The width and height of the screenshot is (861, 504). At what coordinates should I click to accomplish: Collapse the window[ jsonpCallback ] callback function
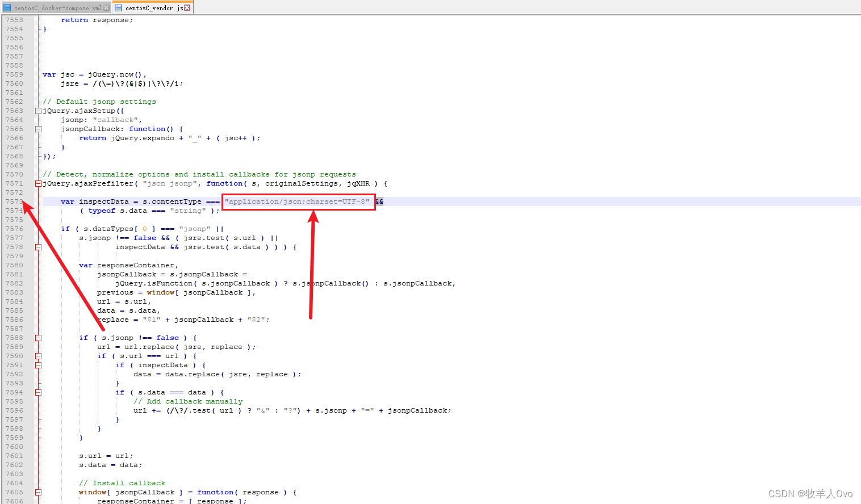pos(37,492)
